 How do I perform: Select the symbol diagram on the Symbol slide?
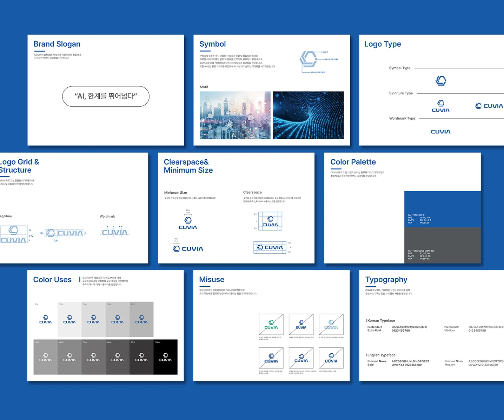pyautogui.click(x=319, y=62)
